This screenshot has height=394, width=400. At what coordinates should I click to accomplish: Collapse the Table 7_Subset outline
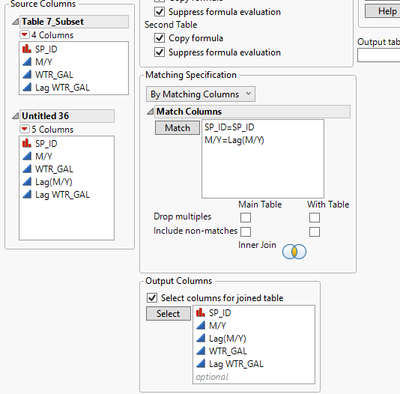tap(15, 22)
